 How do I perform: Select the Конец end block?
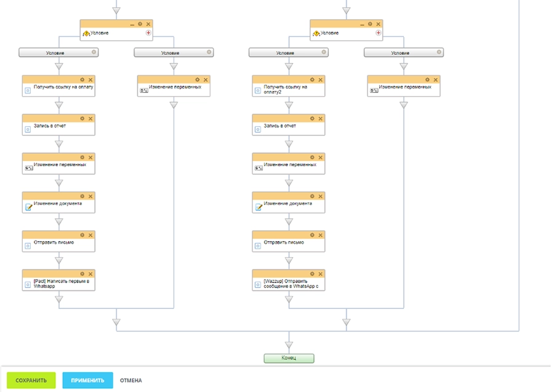pyautogui.click(x=289, y=358)
